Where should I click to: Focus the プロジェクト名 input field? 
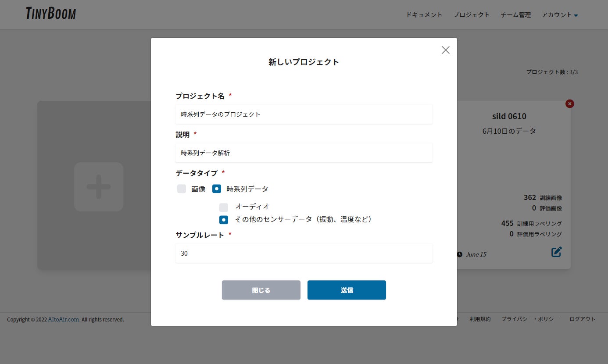click(x=304, y=114)
